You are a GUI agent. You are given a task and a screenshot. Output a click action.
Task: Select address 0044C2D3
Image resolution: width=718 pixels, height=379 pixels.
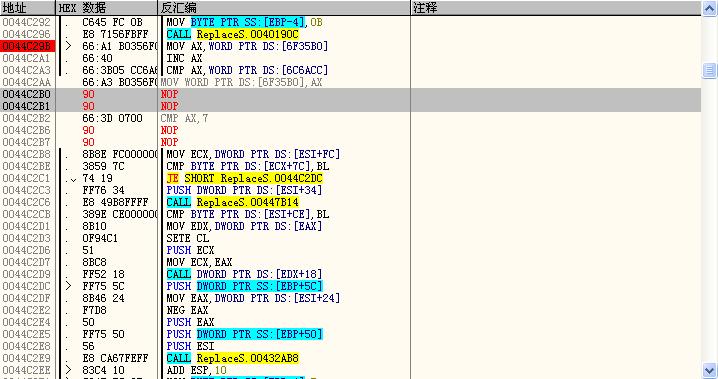[27, 238]
